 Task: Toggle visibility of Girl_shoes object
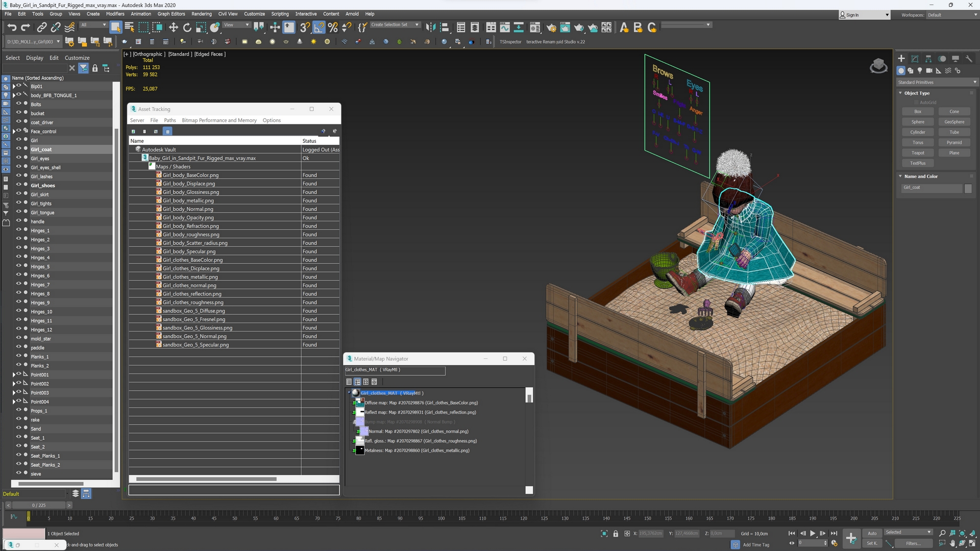[x=18, y=185]
